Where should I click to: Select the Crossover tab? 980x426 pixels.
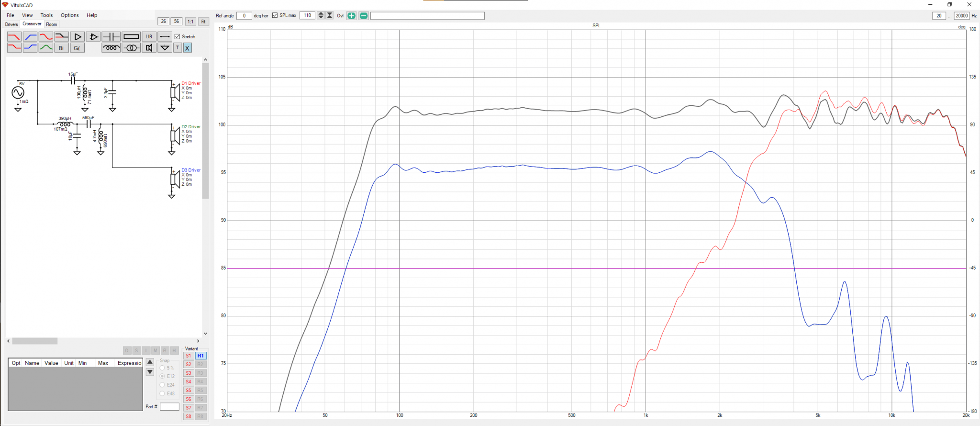coord(32,24)
